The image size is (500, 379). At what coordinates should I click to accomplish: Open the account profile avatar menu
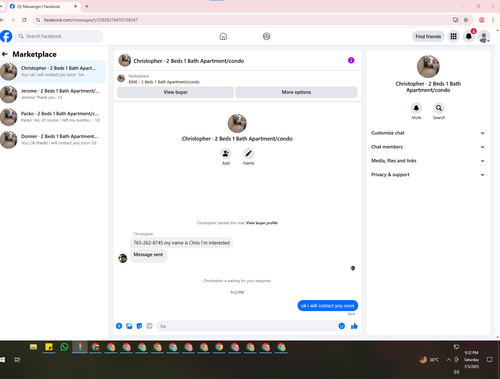pyautogui.click(x=484, y=36)
